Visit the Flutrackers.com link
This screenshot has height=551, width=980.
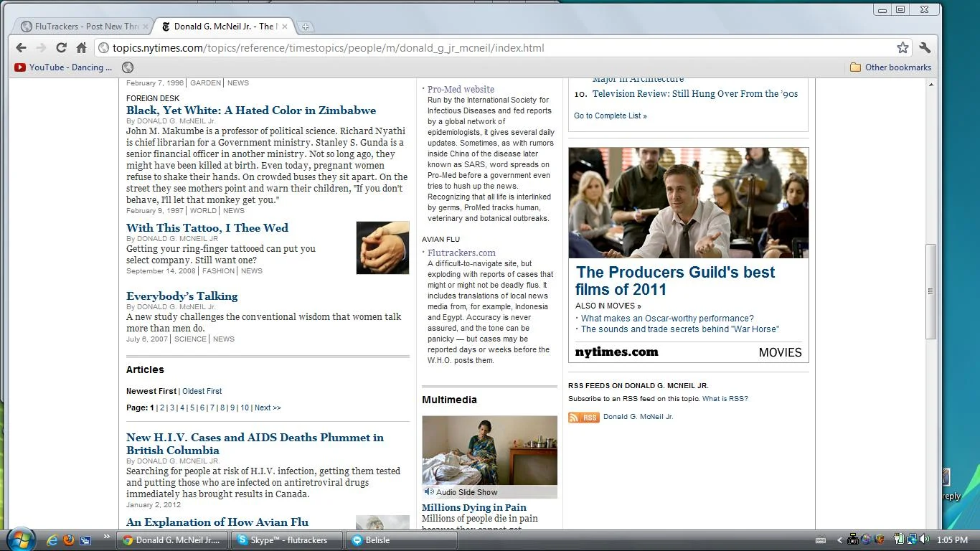(x=461, y=253)
